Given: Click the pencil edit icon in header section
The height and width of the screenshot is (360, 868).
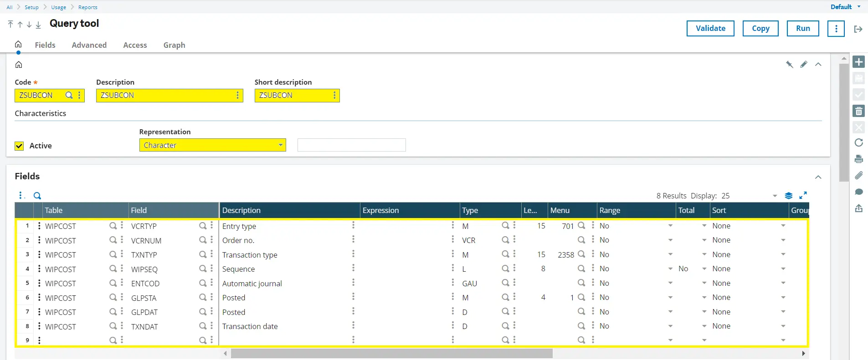Looking at the screenshot, I should tap(804, 64).
